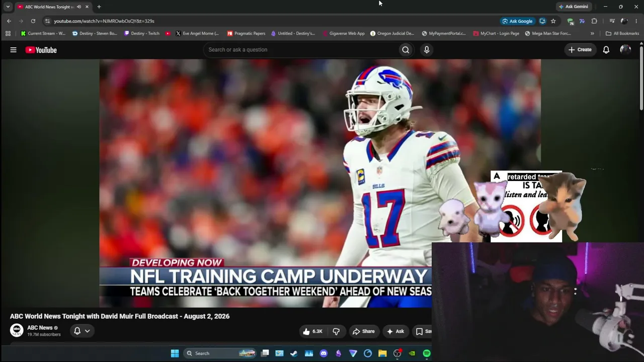View site information icon in address bar
644x362 pixels.
click(47, 21)
